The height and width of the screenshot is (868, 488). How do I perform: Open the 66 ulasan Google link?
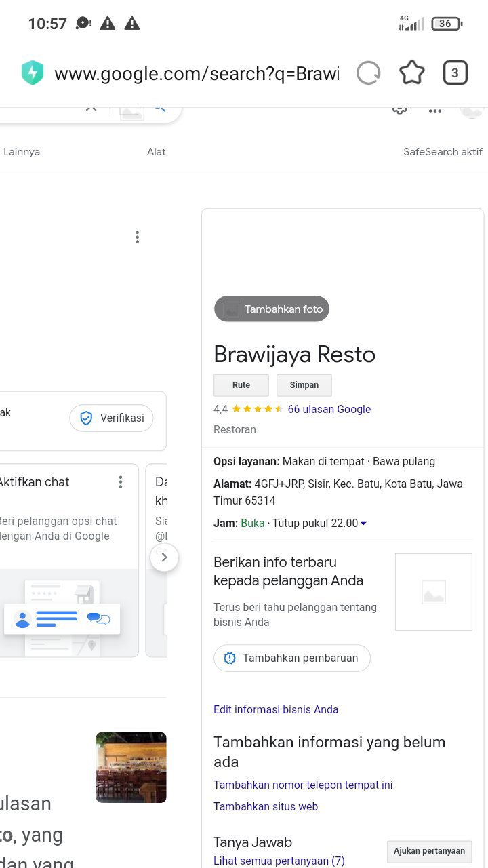[x=329, y=409]
